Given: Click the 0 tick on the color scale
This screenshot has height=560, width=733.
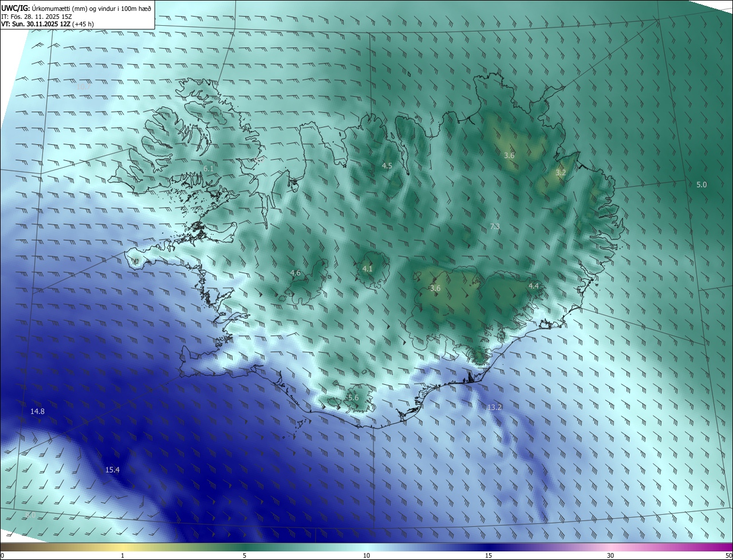Looking at the screenshot, I should [x=2, y=555].
